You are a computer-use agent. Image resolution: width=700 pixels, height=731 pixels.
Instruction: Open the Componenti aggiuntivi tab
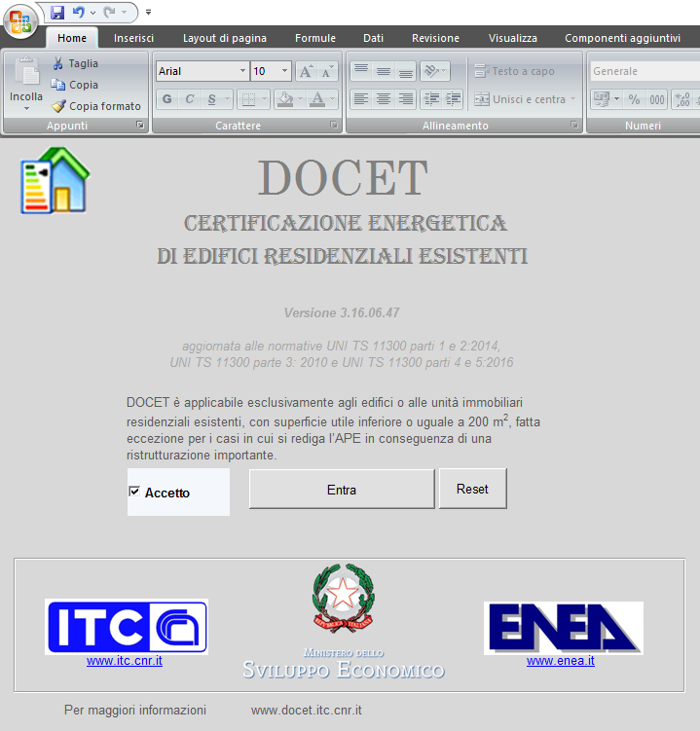[622, 38]
